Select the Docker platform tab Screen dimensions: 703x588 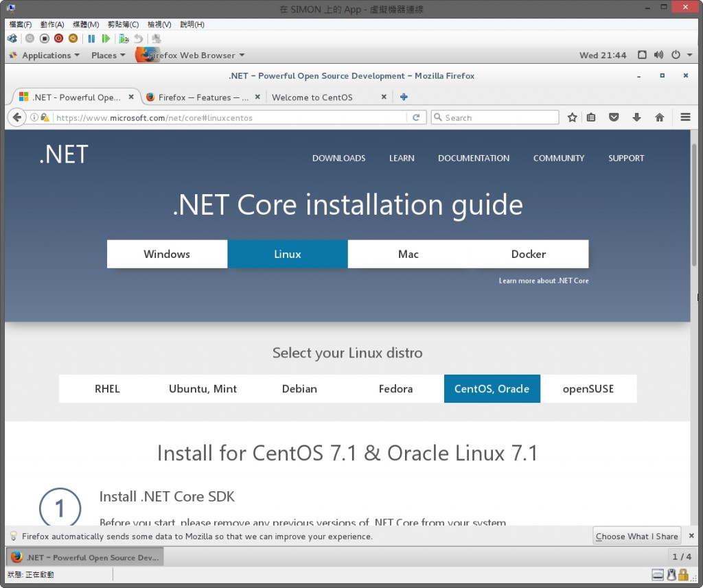(x=529, y=254)
